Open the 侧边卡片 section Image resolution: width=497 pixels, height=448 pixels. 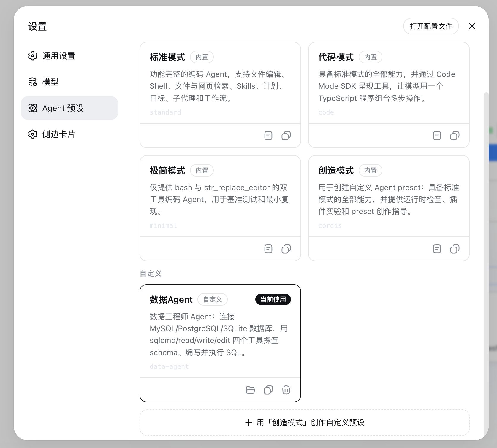(69, 134)
